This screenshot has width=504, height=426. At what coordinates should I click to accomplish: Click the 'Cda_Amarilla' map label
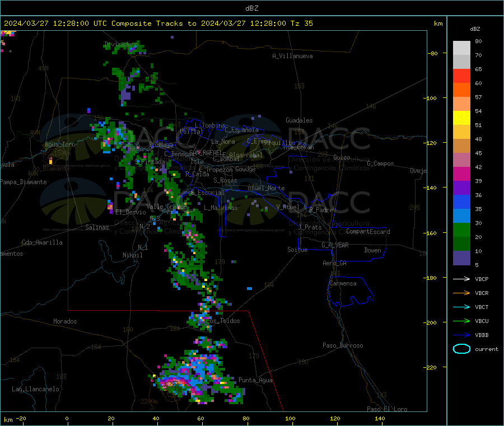42,242
